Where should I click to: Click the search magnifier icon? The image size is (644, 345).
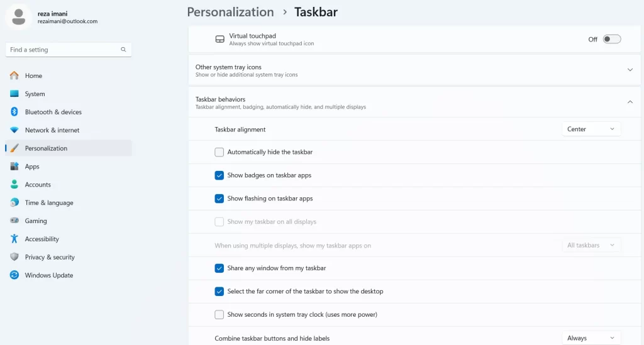point(123,49)
